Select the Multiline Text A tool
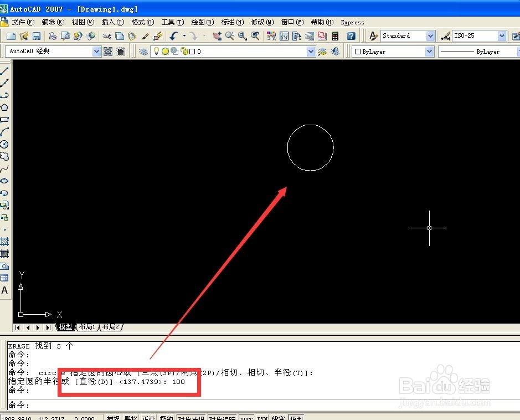Image resolution: width=520 pixels, height=420 pixels. [x=4, y=290]
